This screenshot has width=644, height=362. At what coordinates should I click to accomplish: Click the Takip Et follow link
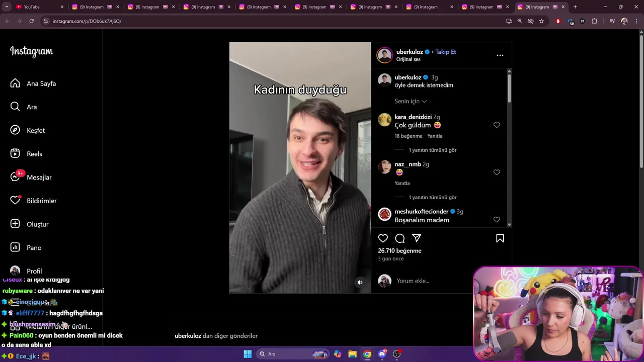[x=445, y=52]
